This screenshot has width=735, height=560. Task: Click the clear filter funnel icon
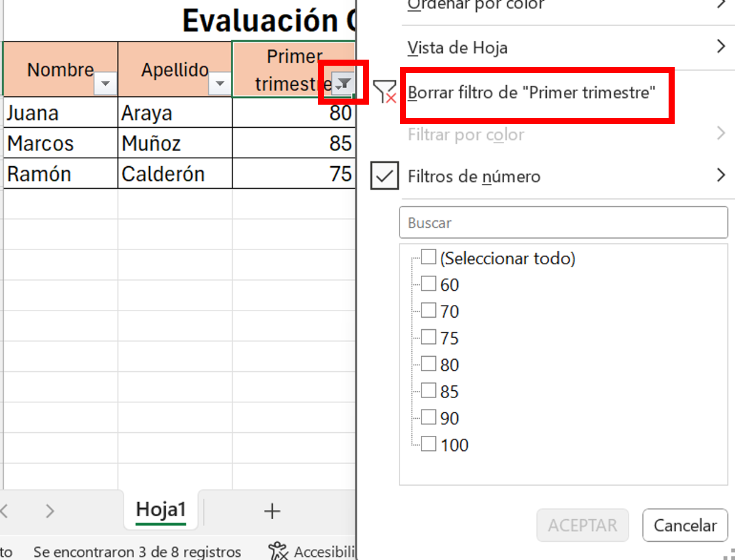[384, 93]
